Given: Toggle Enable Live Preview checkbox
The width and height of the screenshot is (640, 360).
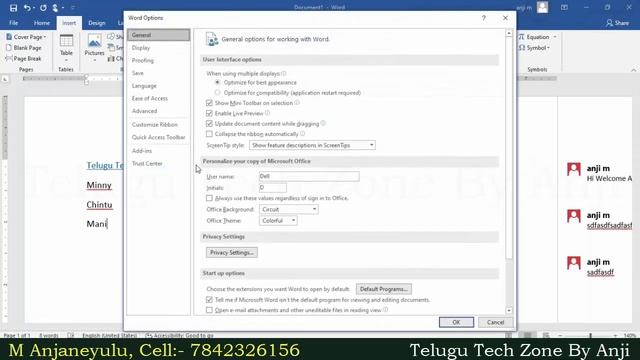Looking at the screenshot, I should [209, 113].
